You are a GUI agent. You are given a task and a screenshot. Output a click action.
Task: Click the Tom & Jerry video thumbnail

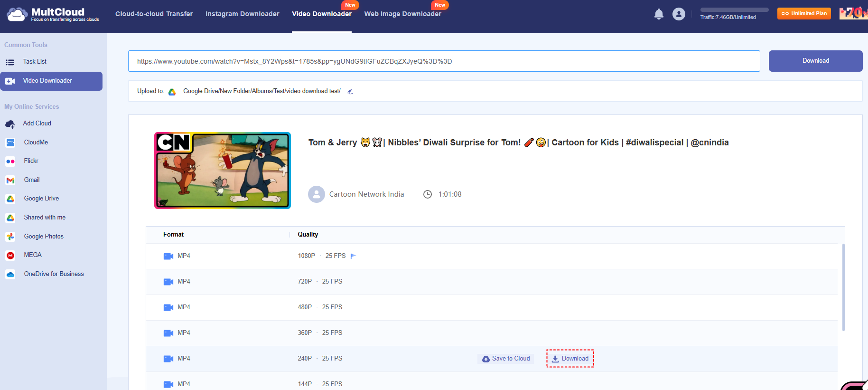tap(223, 171)
